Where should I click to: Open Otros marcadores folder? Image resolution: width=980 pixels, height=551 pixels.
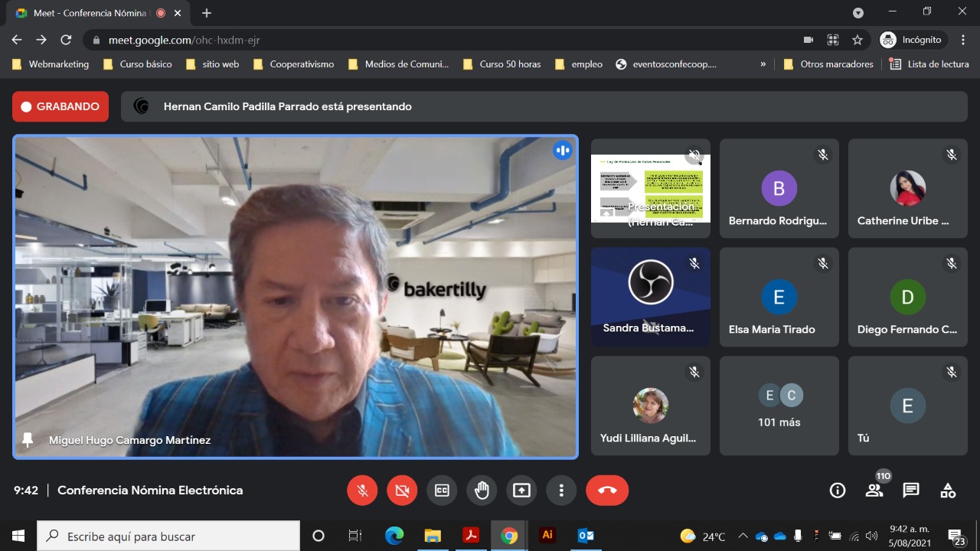point(828,64)
